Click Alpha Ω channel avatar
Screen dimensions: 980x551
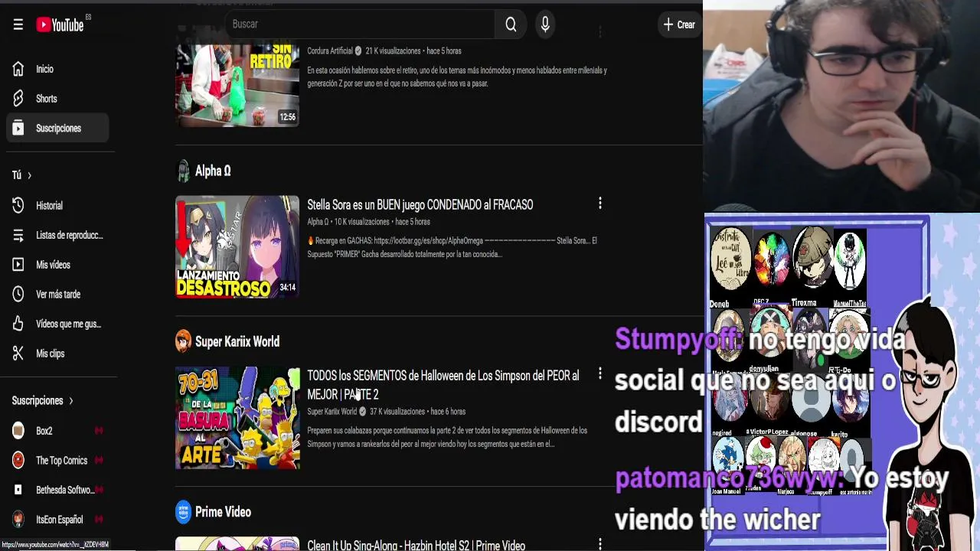coord(183,171)
